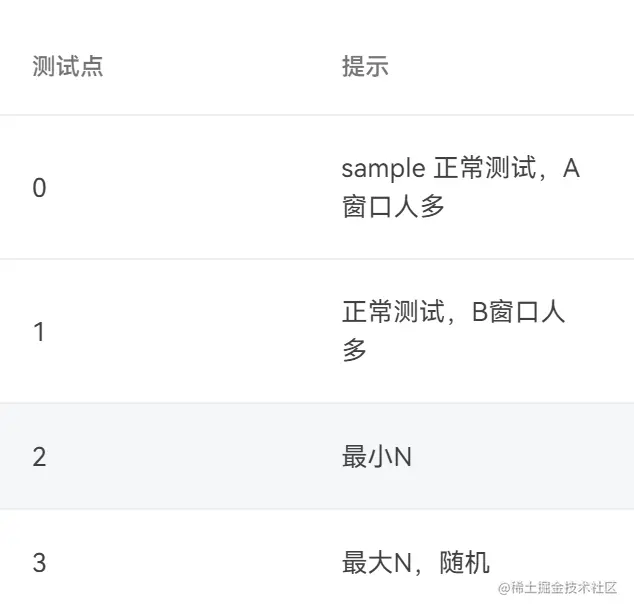Image resolution: width=634 pixels, height=612 pixels.
Task: Click the hint 正常测试，B窗口人
Action: 453,313
